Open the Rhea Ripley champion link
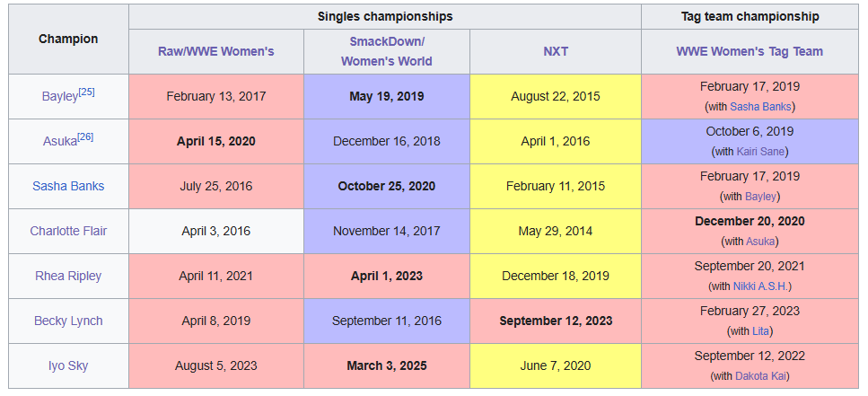The height and width of the screenshot is (396, 868). click(68, 276)
